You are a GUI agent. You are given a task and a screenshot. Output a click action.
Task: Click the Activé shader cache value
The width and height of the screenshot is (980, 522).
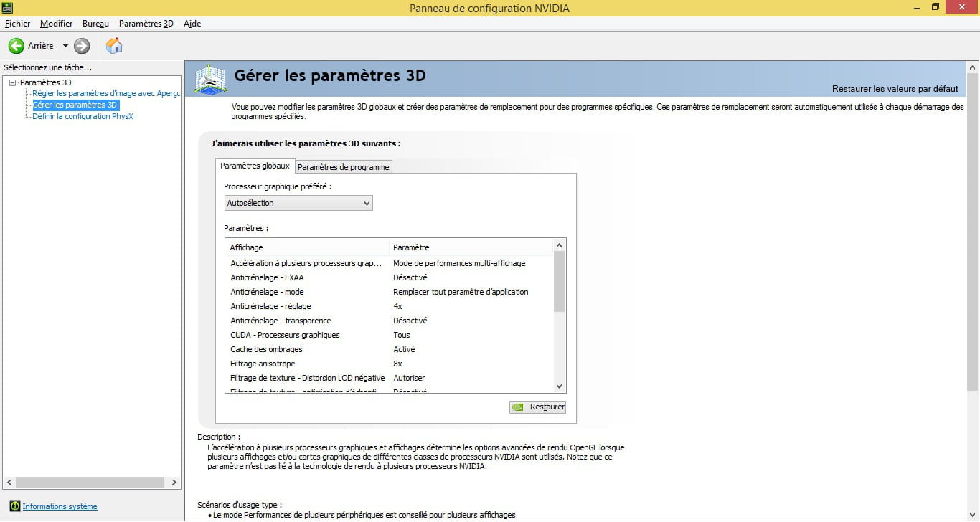[x=404, y=349]
